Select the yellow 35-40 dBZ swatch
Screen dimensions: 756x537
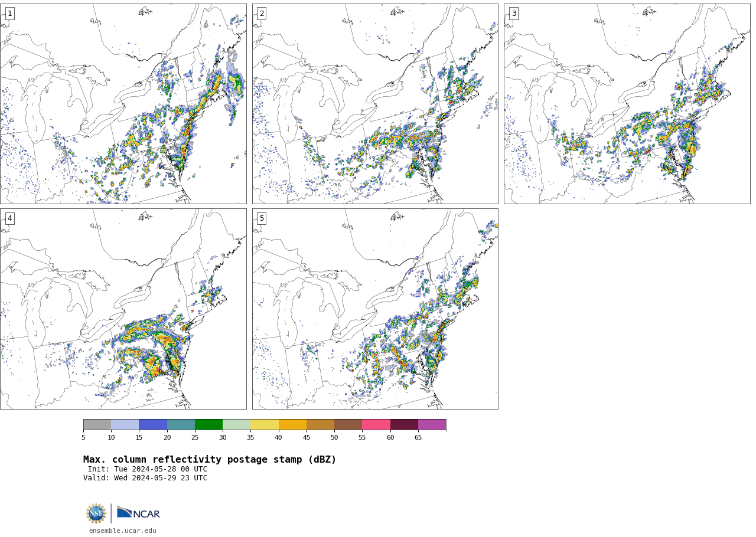point(265,425)
